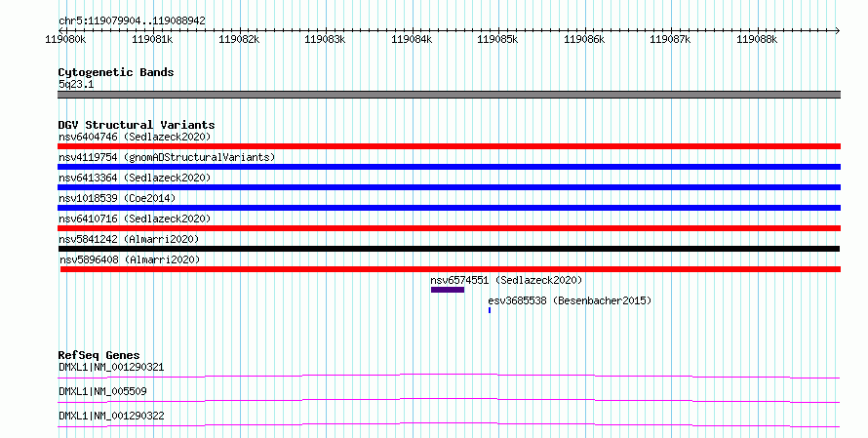
Task: Select the blue bar for nsv4119754
Action: pyautogui.click(x=449, y=167)
